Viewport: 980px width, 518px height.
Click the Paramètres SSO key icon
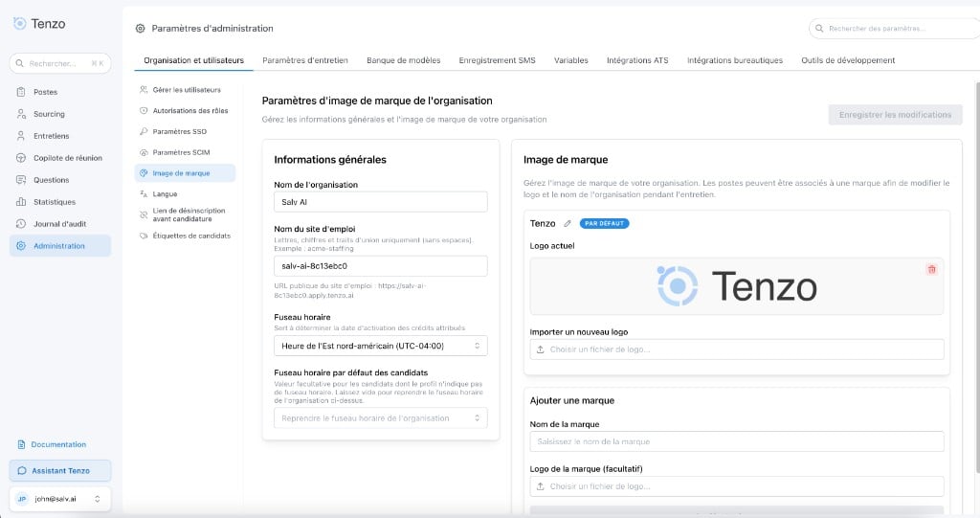click(144, 131)
